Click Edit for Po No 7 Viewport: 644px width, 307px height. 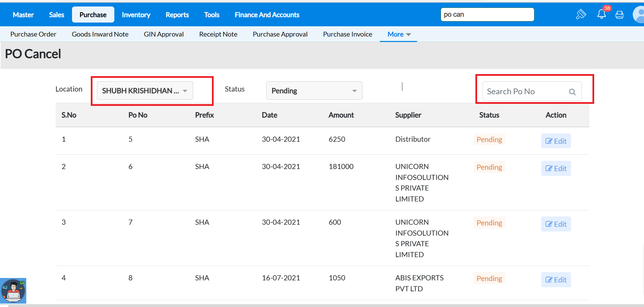click(x=556, y=224)
